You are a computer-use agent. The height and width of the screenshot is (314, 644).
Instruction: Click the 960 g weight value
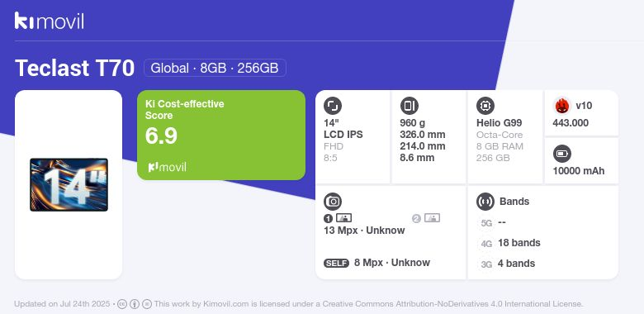point(412,123)
